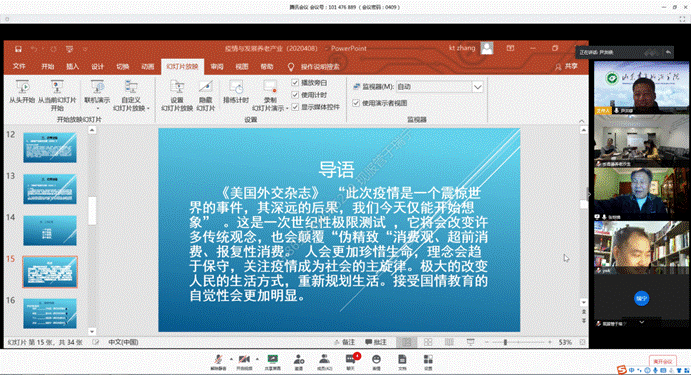The height and width of the screenshot is (375, 691).
Task: Open Chat icon with red badge
Action: 351,361
